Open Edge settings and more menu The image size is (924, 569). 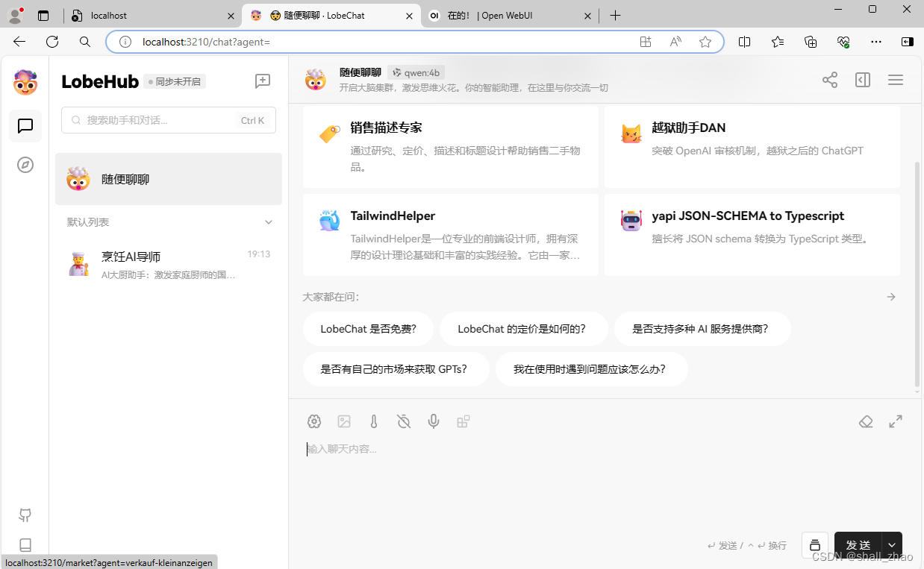(876, 42)
